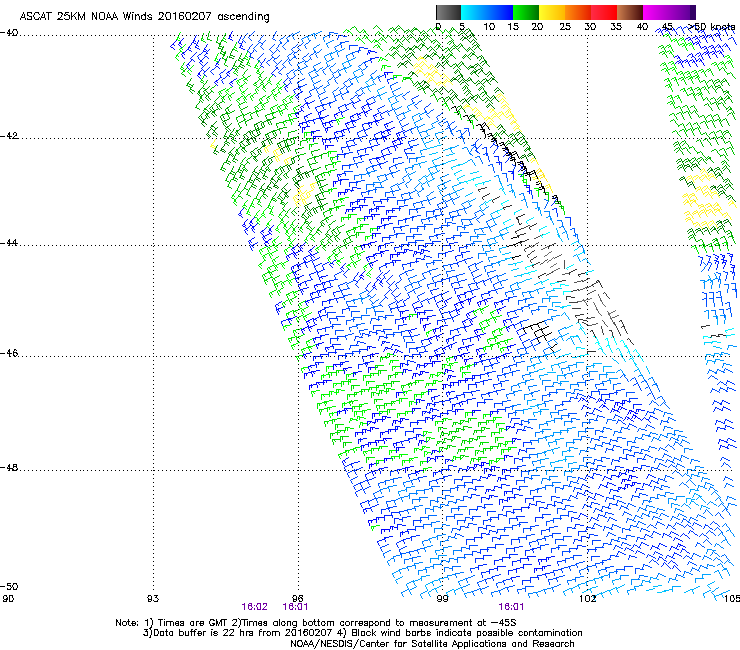Click the -40 latitude axis label
The height and width of the screenshot is (650, 740).
[x=9, y=33]
